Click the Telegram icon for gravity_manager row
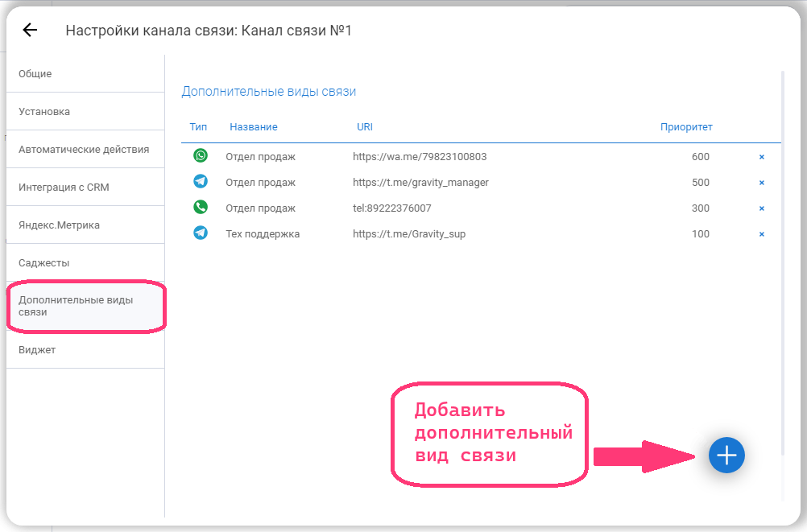This screenshot has width=807, height=532. (x=201, y=182)
